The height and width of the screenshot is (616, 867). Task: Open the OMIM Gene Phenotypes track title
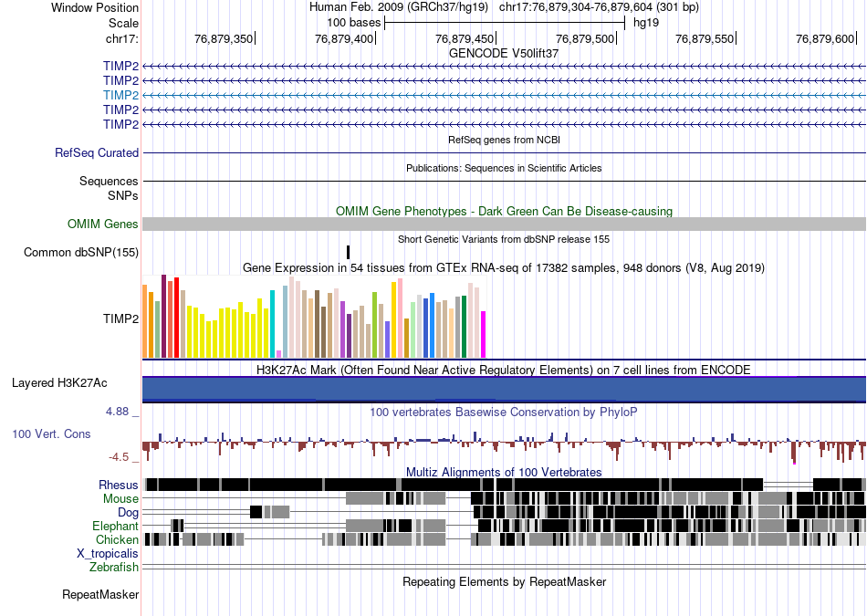coord(504,211)
